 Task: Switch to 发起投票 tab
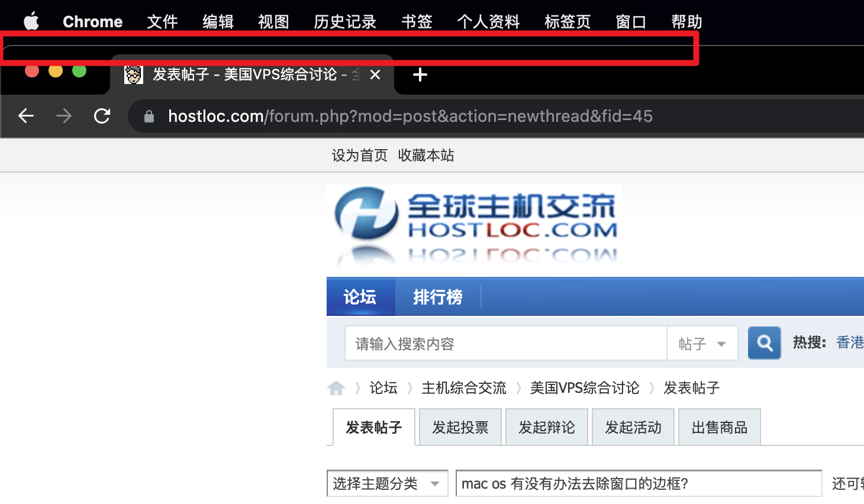click(460, 427)
